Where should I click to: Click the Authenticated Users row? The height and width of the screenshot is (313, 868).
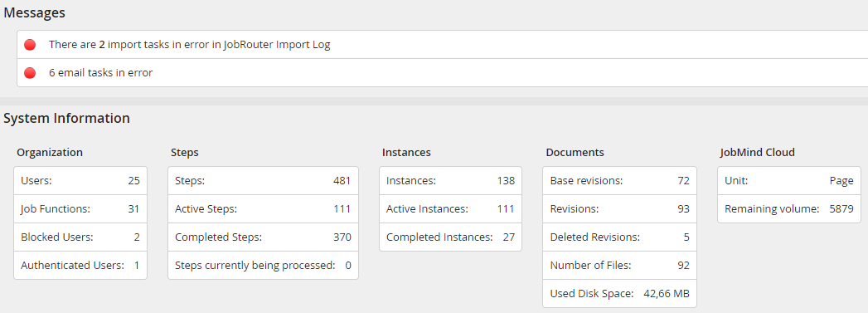pyautogui.click(x=80, y=266)
